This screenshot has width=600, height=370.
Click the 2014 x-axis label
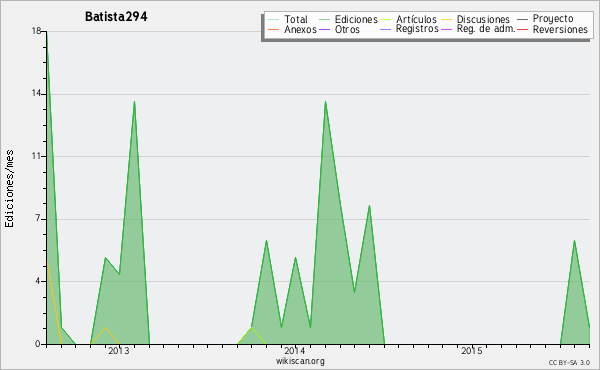[295, 350]
